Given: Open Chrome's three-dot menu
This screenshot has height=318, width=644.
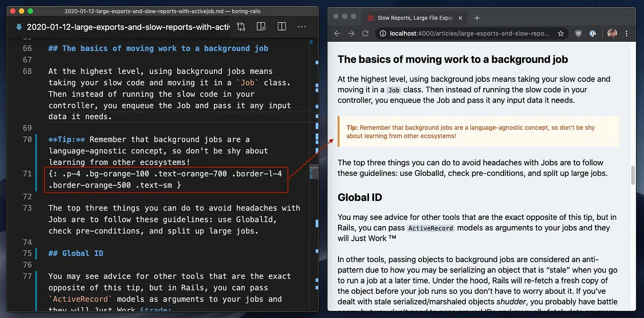Looking at the screenshot, I should tap(626, 33).
